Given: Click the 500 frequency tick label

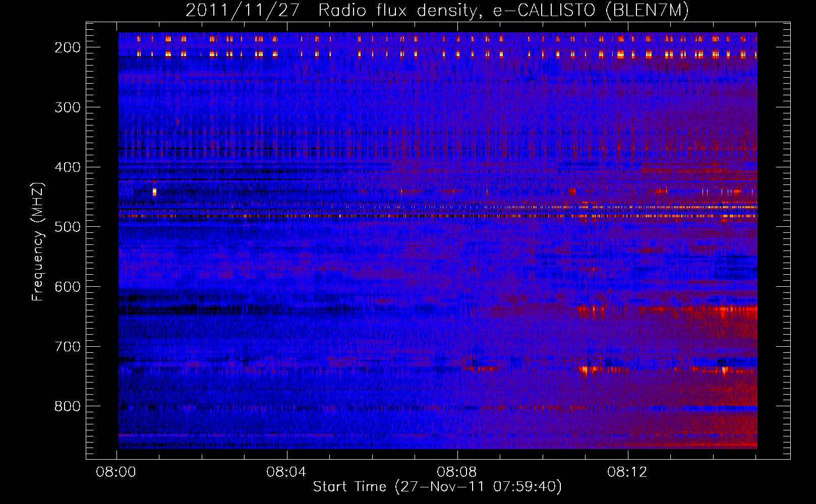Looking at the screenshot, I should coord(67,227).
